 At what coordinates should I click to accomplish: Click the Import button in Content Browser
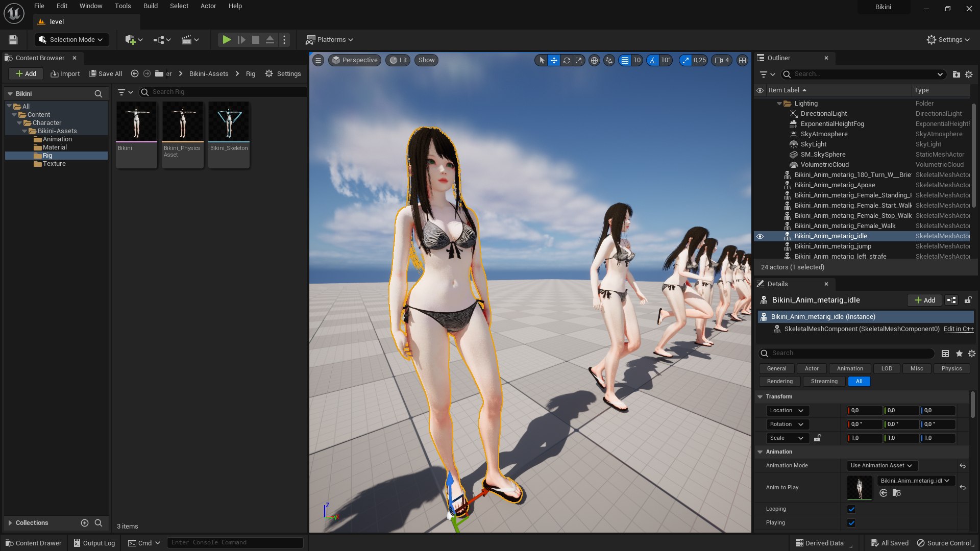click(65, 74)
